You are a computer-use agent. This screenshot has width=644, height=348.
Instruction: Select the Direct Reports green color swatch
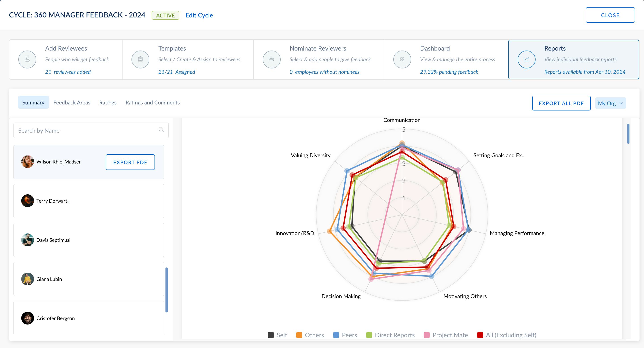pos(369,335)
